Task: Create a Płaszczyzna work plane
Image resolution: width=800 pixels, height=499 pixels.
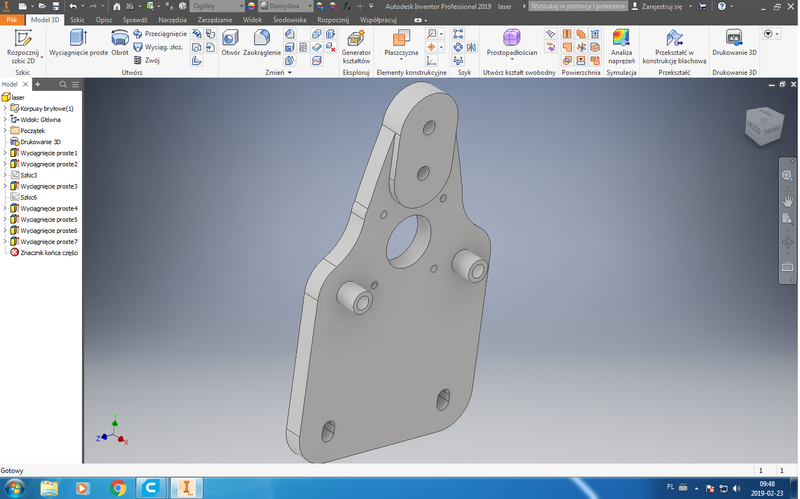Action: (401, 43)
